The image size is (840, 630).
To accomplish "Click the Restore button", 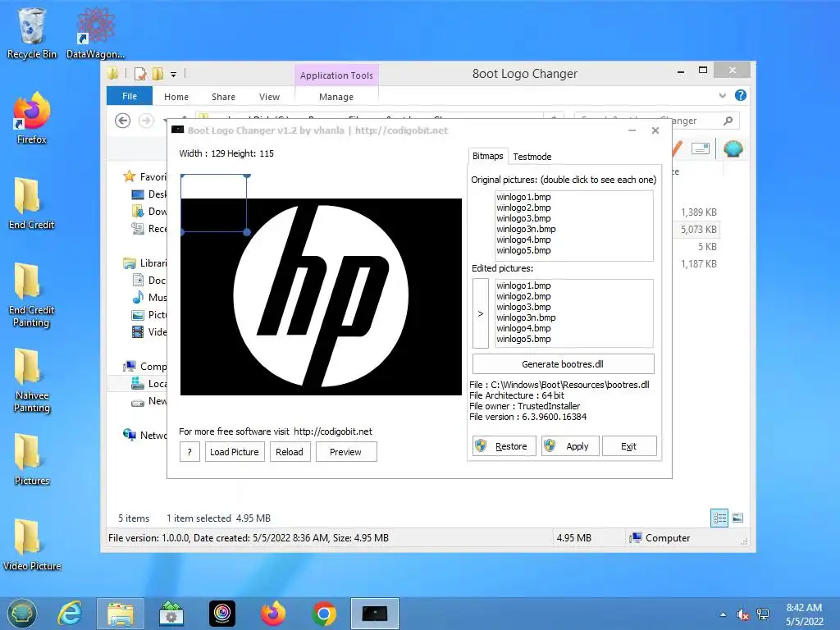I will [504, 445].
